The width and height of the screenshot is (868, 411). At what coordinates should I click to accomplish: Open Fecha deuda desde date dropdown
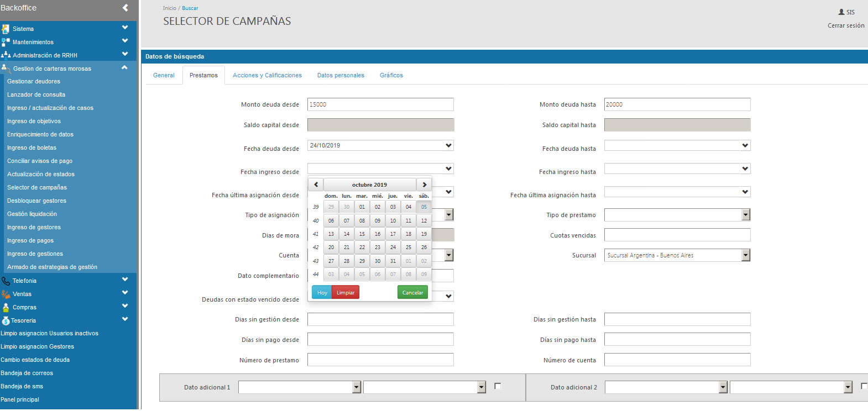tap(448, 145)
